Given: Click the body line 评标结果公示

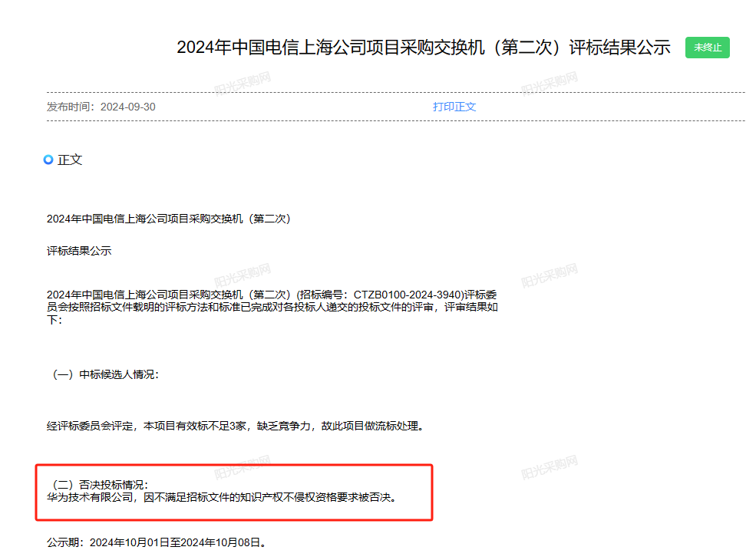Looking at the screenshot, I should 79,251.
